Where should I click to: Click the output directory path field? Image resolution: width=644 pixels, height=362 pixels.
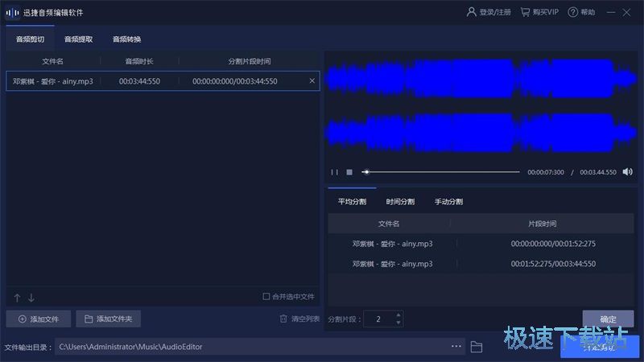[x=250, y=347]
